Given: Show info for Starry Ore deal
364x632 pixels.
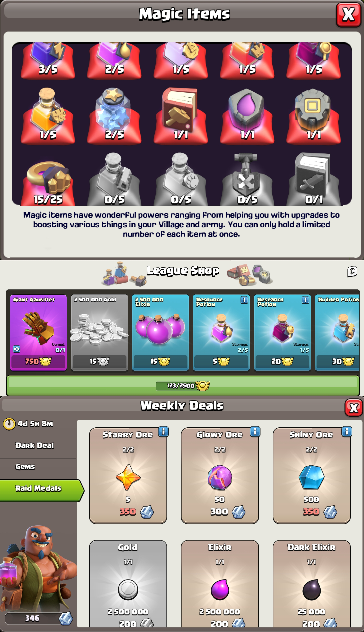Looking at the screenshot, I should (163, 432).
